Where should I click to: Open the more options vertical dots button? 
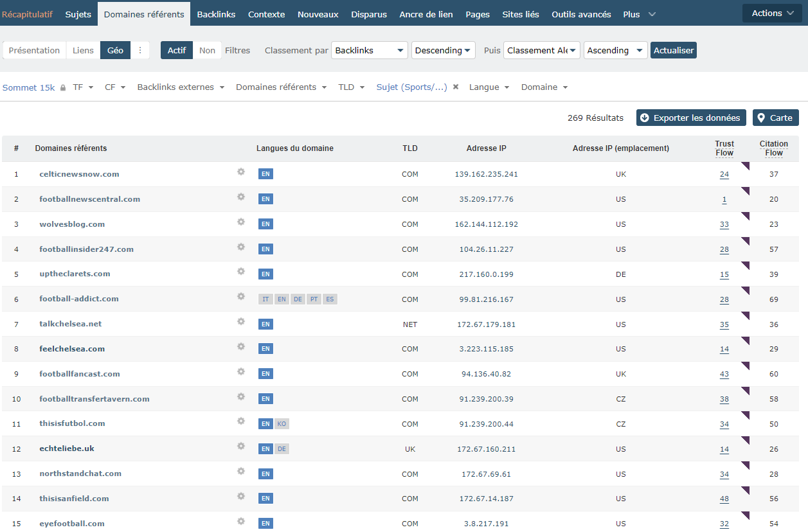click(x=140, y=50)
